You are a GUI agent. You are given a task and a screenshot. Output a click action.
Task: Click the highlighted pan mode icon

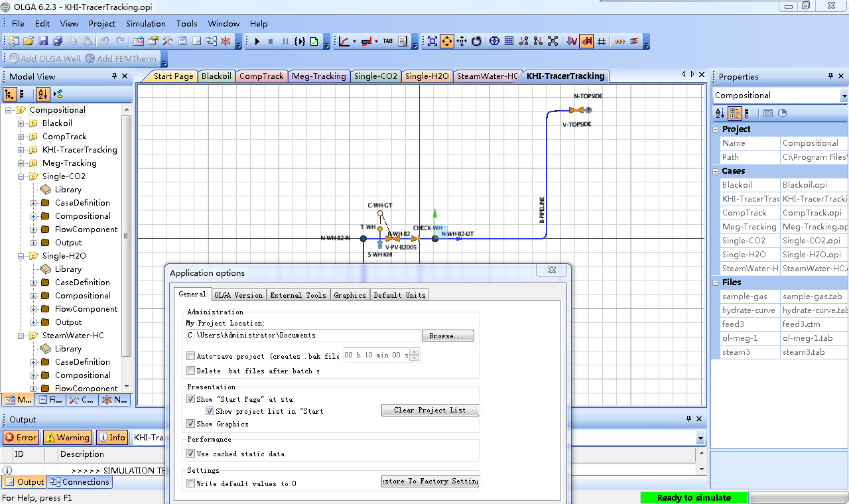447,41
